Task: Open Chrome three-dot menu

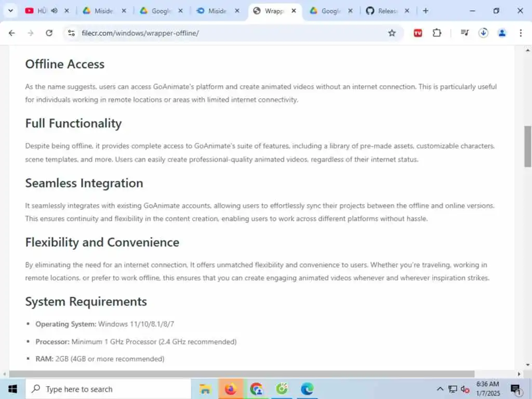Action: (x=521, y=33)
